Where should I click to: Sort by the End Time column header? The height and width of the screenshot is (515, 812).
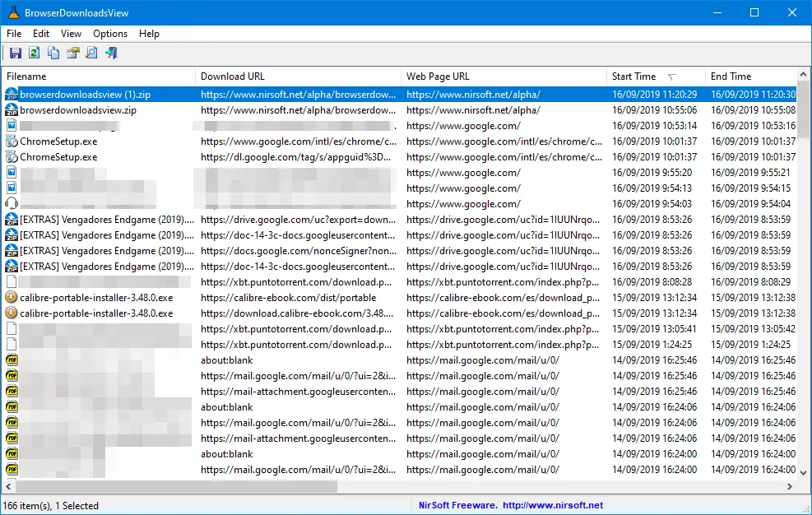tap(751, 77)
